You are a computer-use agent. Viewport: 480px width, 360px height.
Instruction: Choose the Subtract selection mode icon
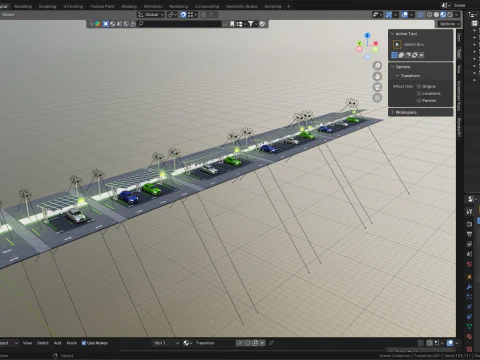coord(408,55)
